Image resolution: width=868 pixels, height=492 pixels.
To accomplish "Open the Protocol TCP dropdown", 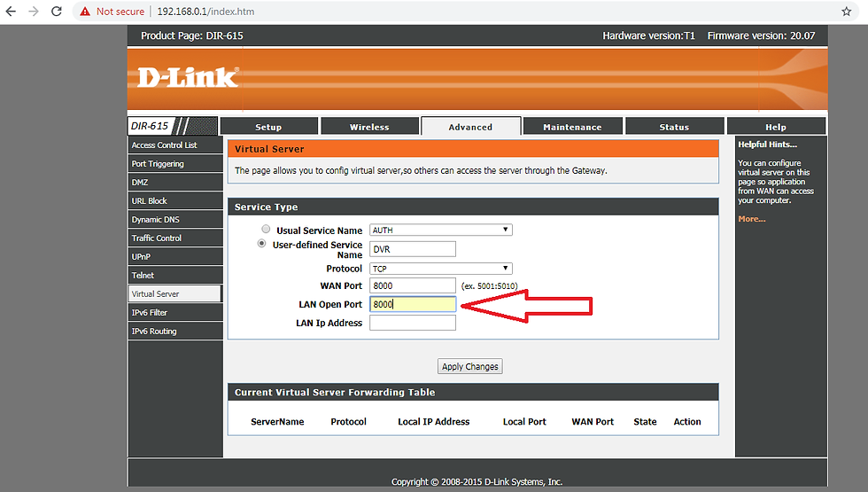I will pyautogui.click(x=441, y=269).
